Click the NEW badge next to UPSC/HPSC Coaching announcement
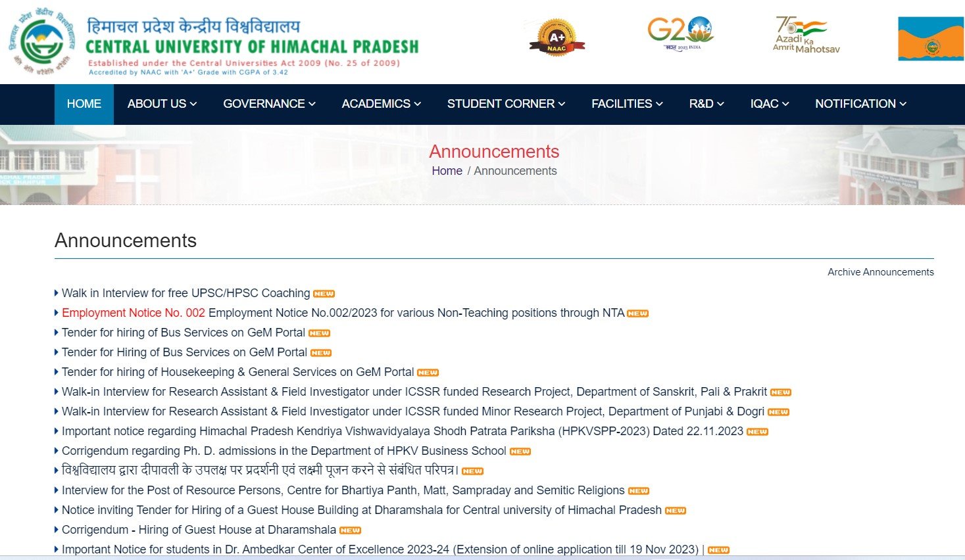This screenshot has width=965, height=560. 322,293
